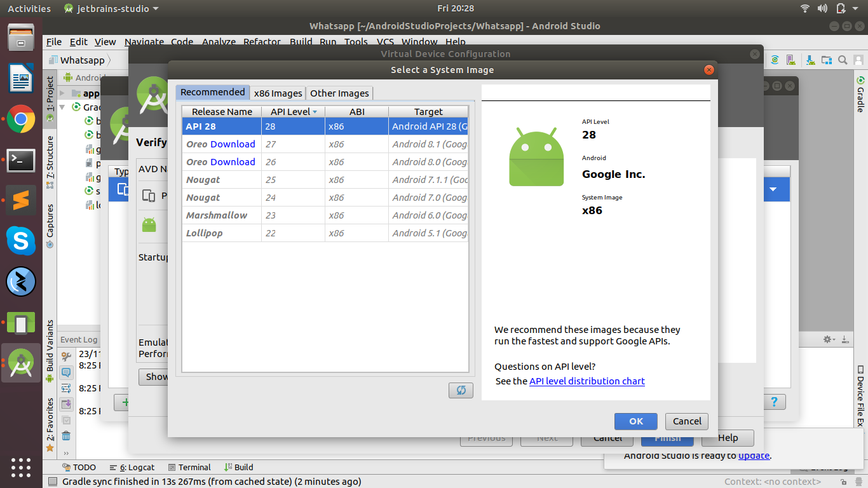Click Download link for Oreo API 27
Image resolution: width=868 pixels, height=488 pixels.
[233, 144]
